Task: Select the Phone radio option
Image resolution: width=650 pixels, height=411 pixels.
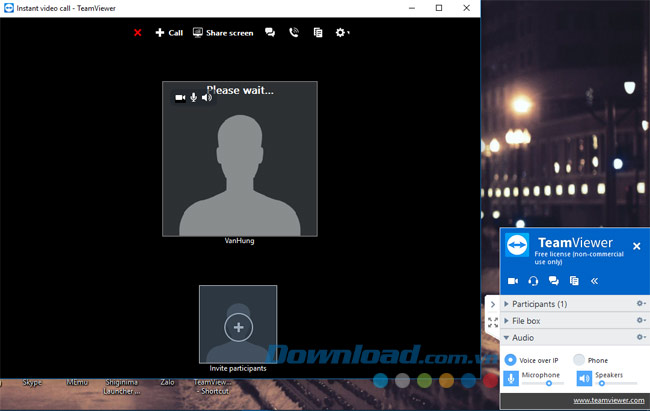Action: click(579, 360)
